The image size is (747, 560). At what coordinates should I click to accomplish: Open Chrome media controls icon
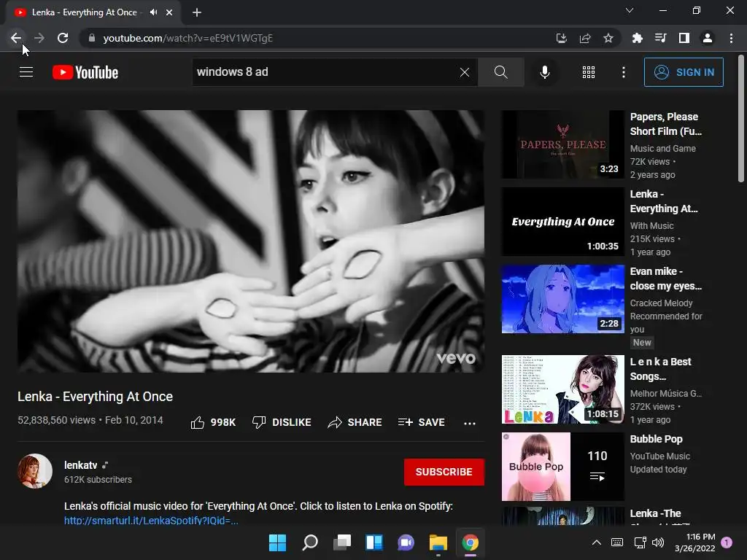coord(660,38)
